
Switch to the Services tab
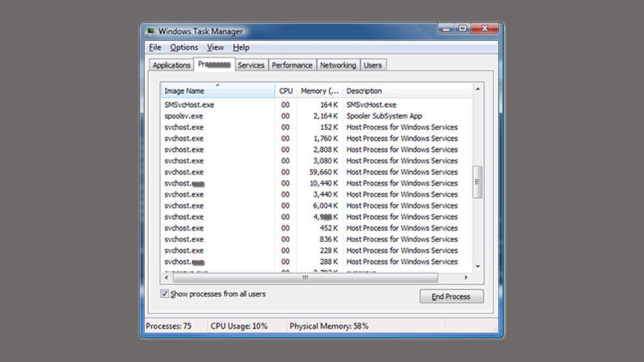(x=251, y=64)
